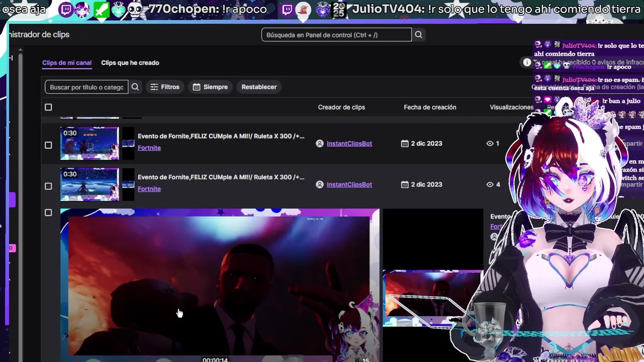Click the search magnifier beside the control-panel search
Viewport: 644px width, 362px height.
[419, 35]
